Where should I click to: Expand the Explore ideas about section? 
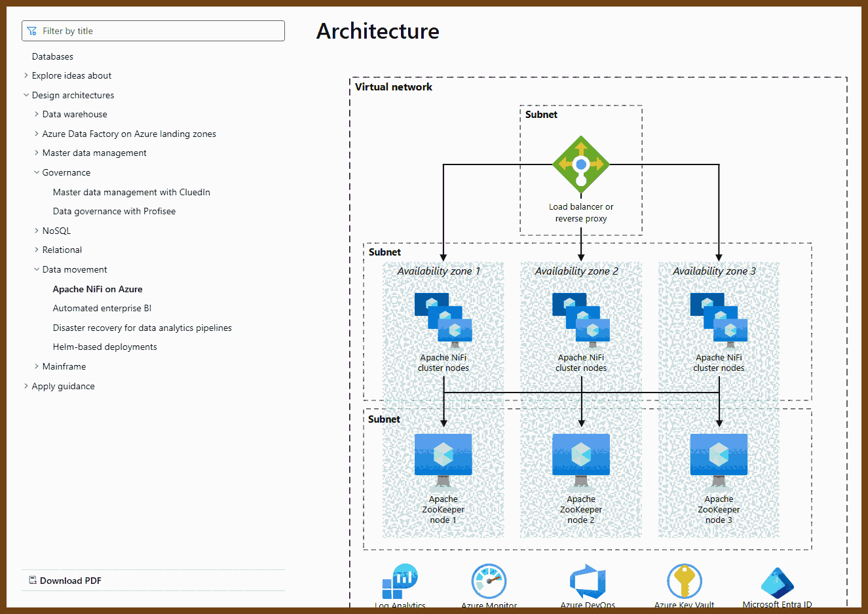26,75
